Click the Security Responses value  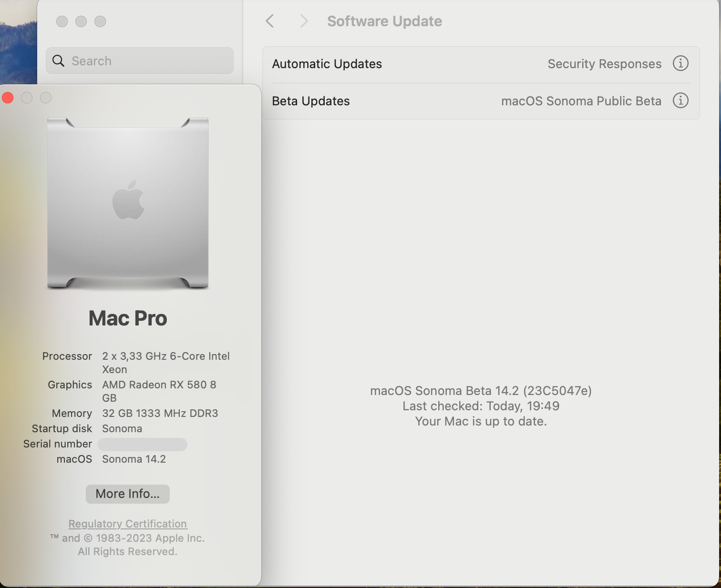click(x=605, y=64)
